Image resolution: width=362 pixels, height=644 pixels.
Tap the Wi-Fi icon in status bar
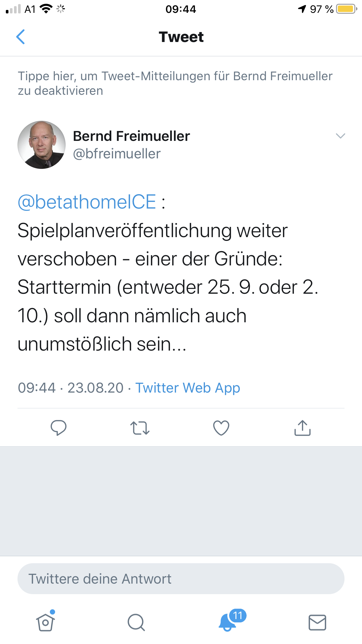tap(46, 9)
